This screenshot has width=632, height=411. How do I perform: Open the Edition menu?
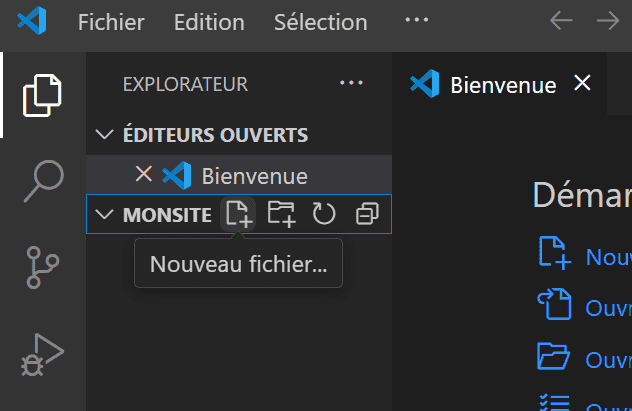pos(209,22)
